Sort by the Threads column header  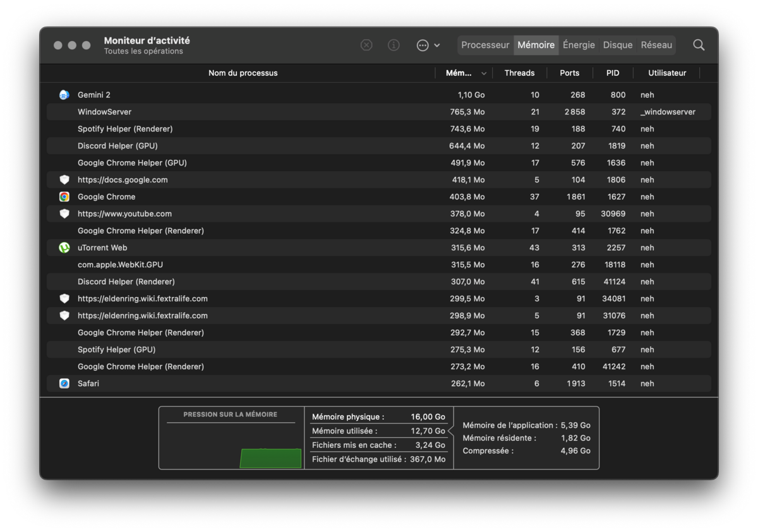pos(519,73)
